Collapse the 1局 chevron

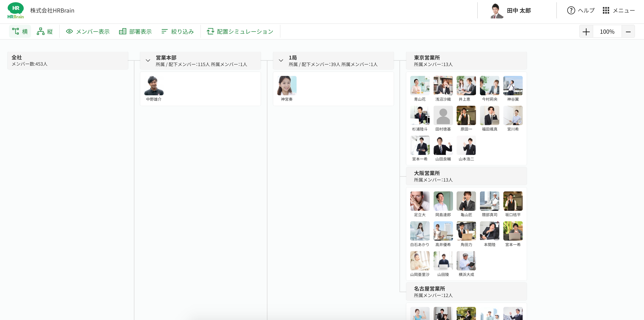(281, 60)
